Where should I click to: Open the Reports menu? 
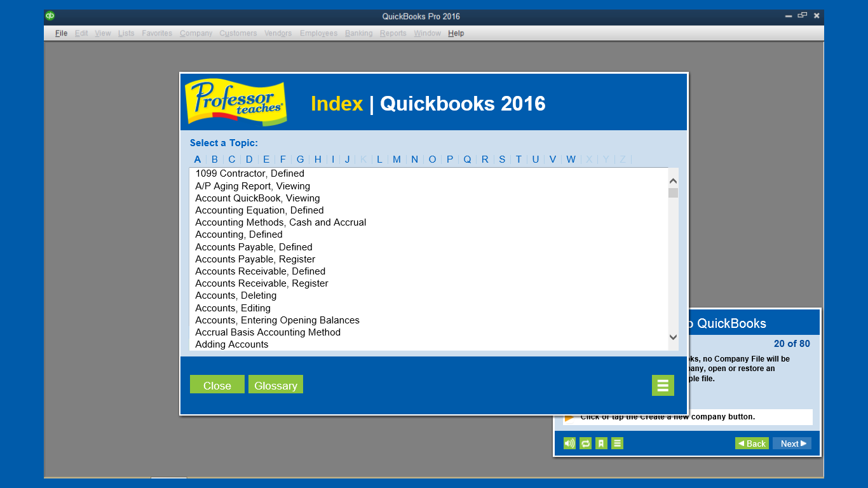pyautogui.click(x=393, y=33)
